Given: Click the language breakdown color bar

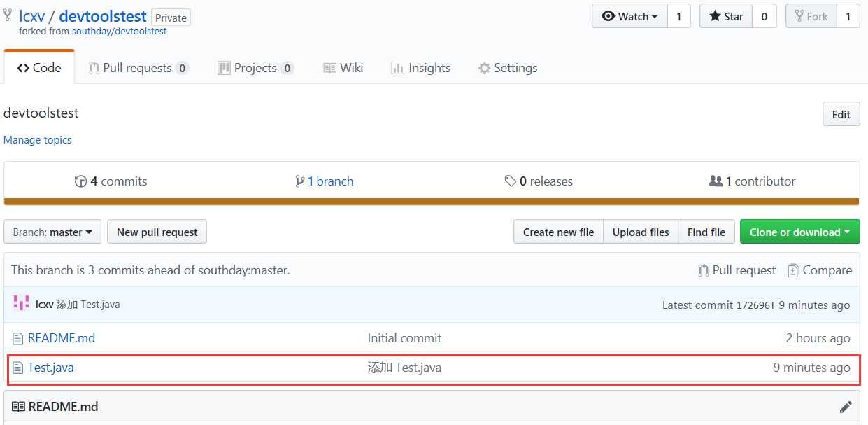Looking at the screenshot, I should pos(432,202).
